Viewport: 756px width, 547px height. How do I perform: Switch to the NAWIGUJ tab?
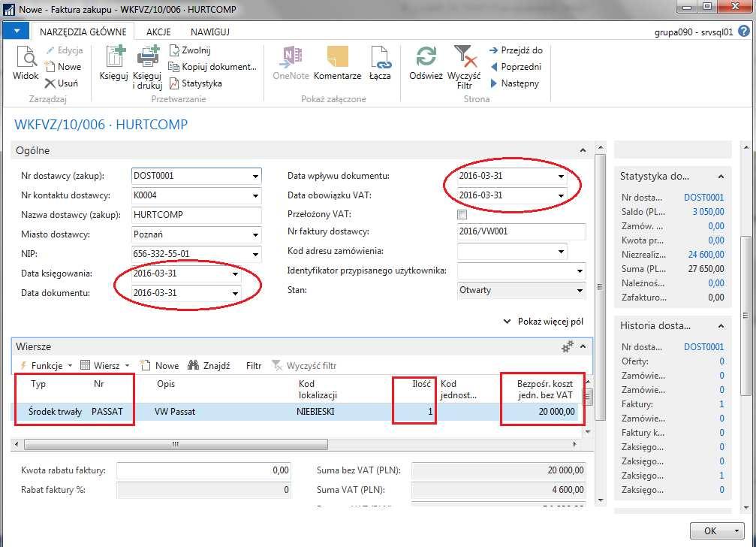pos(209,32)
